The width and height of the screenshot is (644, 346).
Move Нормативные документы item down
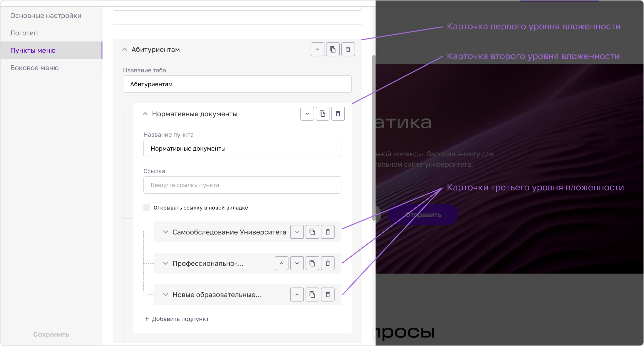[307, 114]
